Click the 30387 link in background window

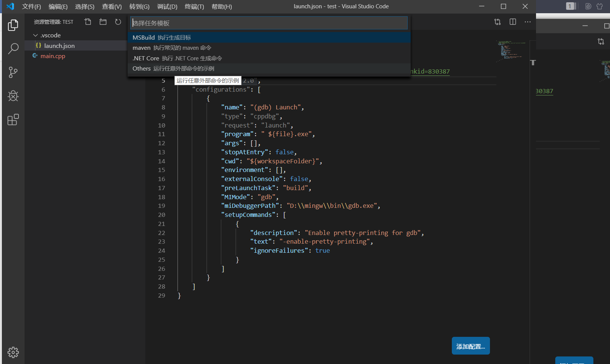544,91
